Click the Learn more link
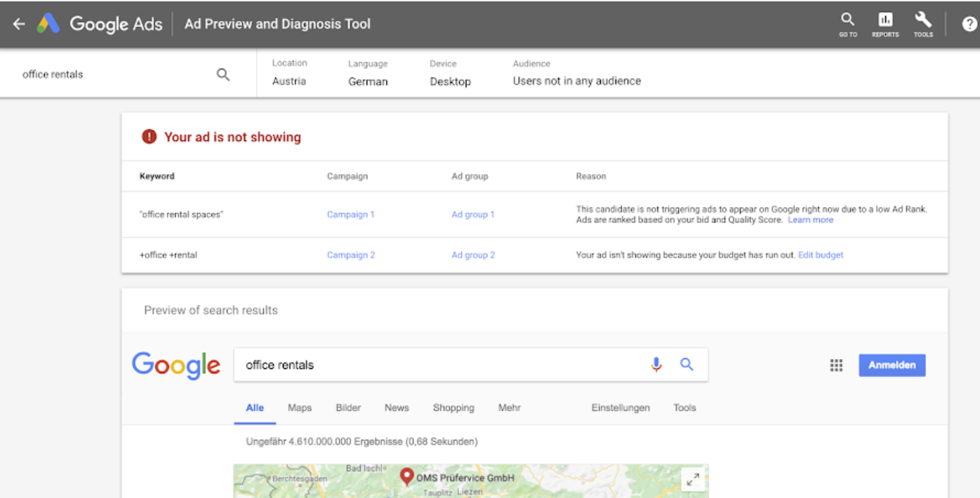980x498 pixels. coord(811,220)
